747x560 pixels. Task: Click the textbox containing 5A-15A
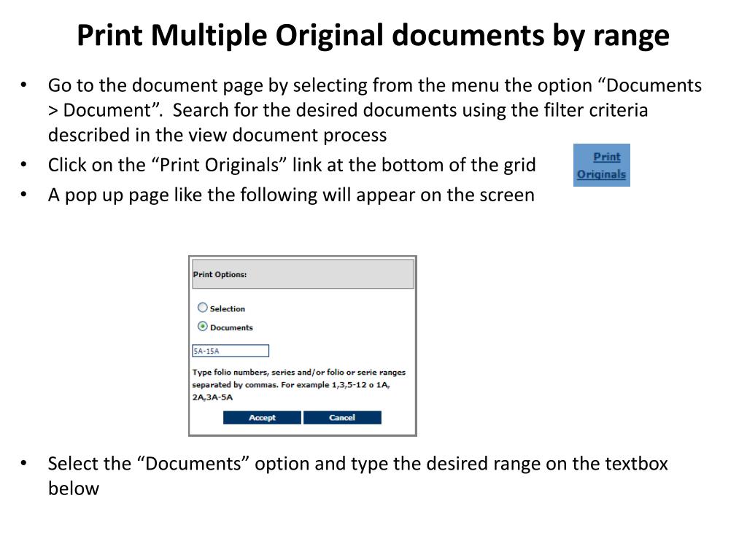231,351
